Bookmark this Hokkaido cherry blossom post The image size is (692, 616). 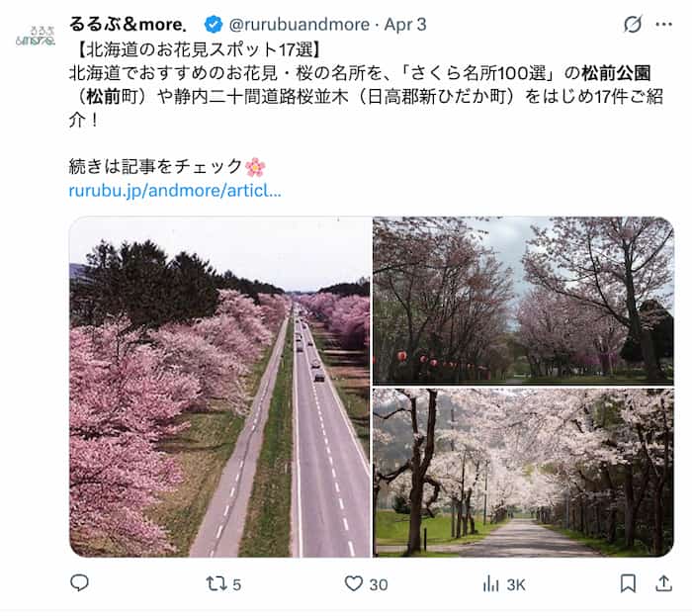coord(628,583)
